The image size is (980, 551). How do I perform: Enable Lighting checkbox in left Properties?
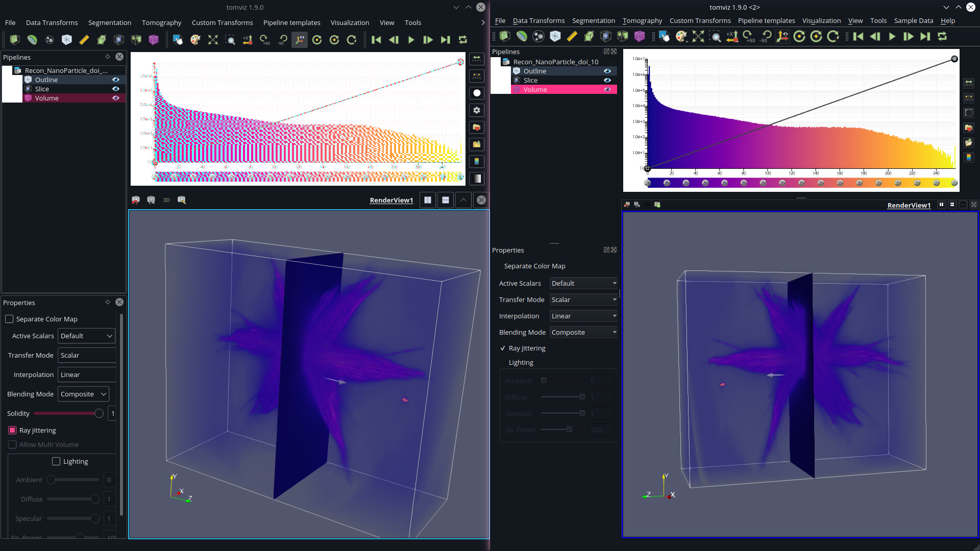(56, 461)
